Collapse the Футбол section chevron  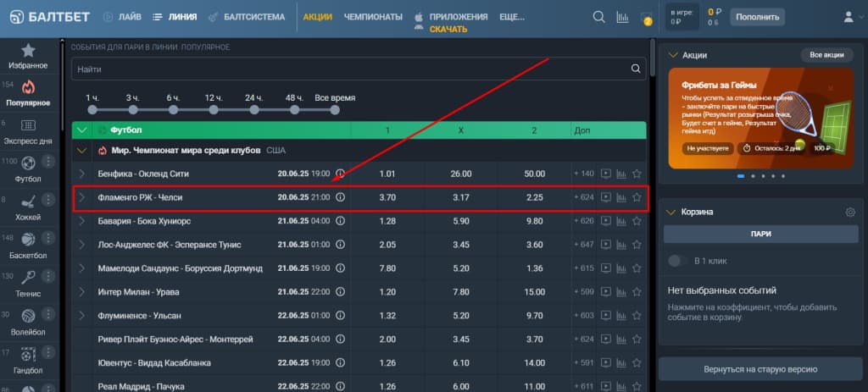(x=82, y=130)
